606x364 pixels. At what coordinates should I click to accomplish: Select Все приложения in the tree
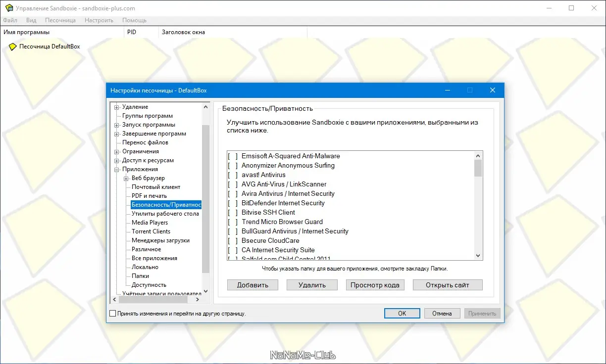pos(154,258)
